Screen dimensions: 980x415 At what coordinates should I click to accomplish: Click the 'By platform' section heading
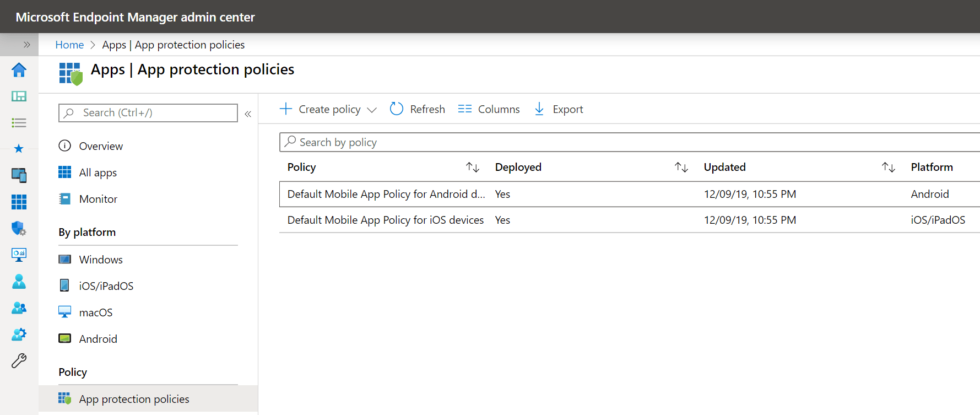point(87,232)
